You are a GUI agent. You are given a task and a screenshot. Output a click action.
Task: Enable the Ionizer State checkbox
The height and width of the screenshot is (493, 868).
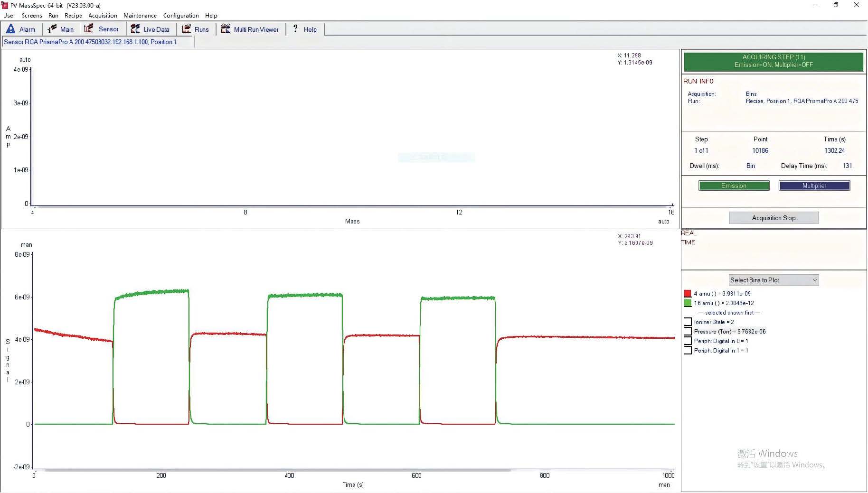tap(688, 322)
